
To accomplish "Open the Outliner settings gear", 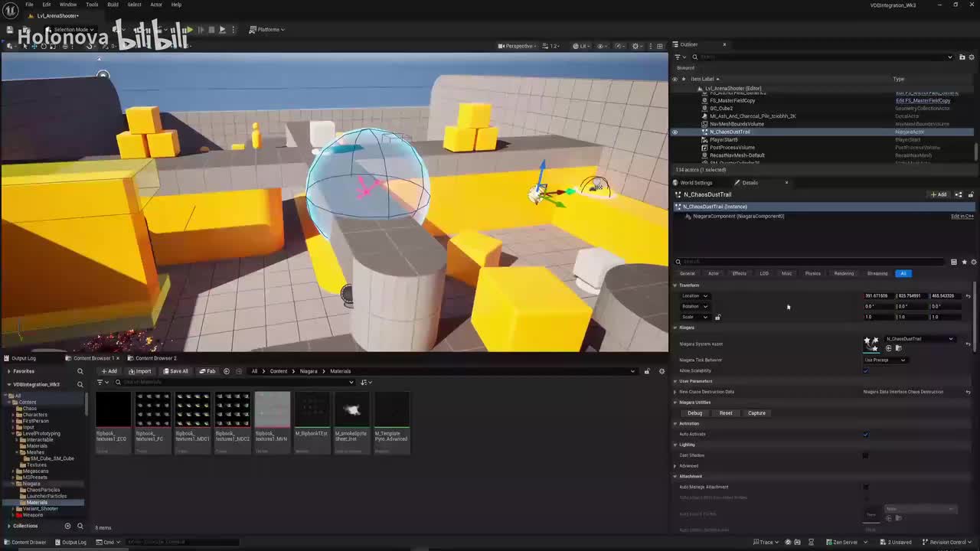I will pos(971,57).
